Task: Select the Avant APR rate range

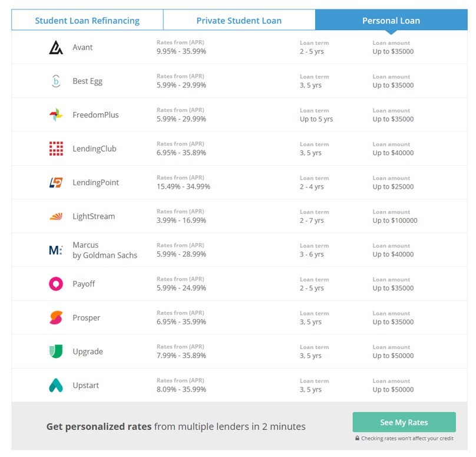Action: [181, 51]
